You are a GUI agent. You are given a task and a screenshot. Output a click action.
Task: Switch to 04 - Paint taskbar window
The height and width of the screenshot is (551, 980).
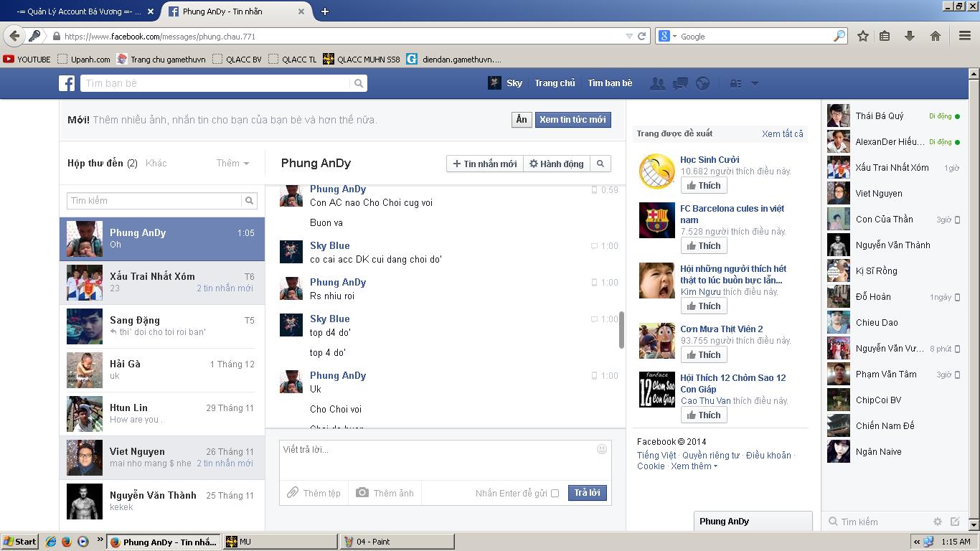pyautogui.click(x=397, y=542)
